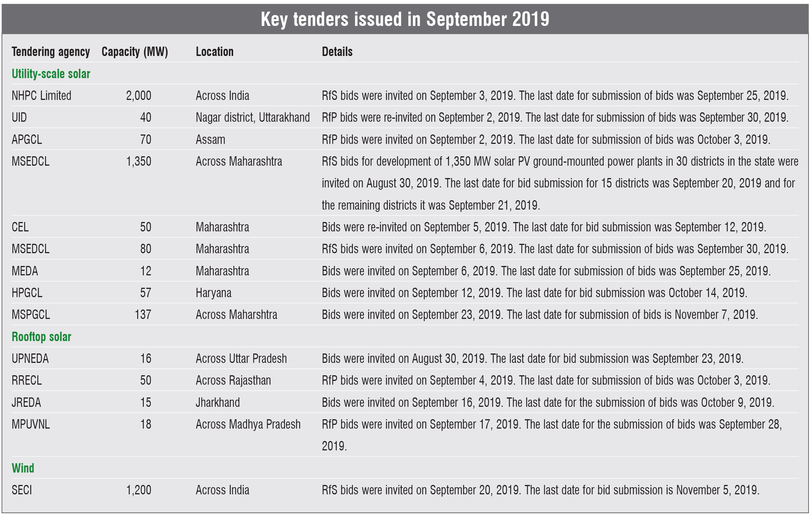Select the 'CEL' agency cell
Viewport: 812px width, 515px height.
coord(20,227)
